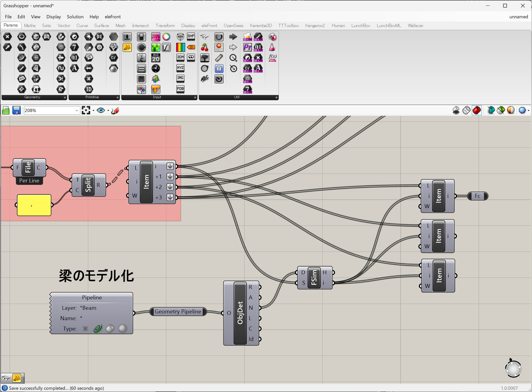Viewport: 532px width, 392px height.
Task: Toggle the Pipeline curve type filter
Action: [98, 329]
